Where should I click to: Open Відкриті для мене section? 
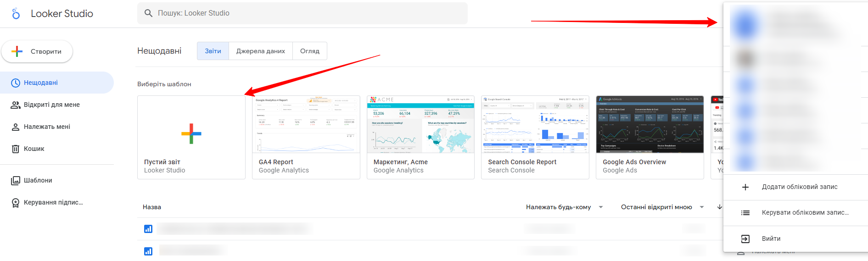pyautogui.click(x=57, y=105)
